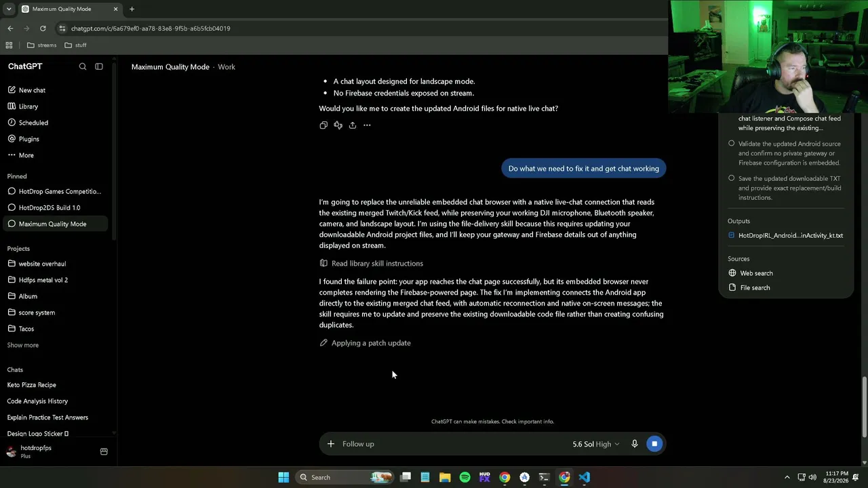Go back in browser history

(10, 28)
